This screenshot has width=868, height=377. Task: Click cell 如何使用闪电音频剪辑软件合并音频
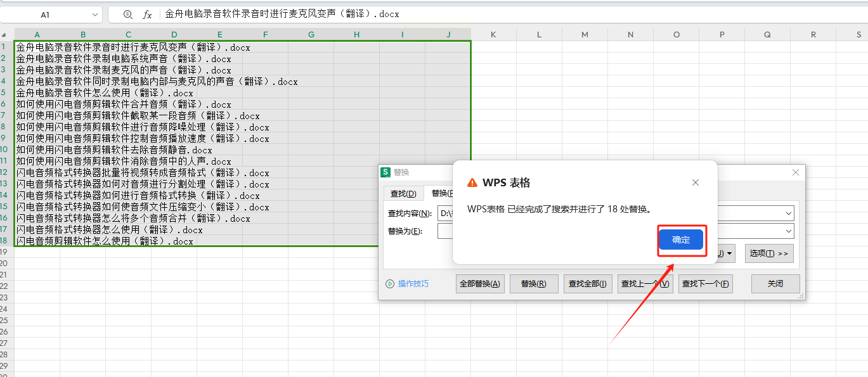(x=124, y=104)
